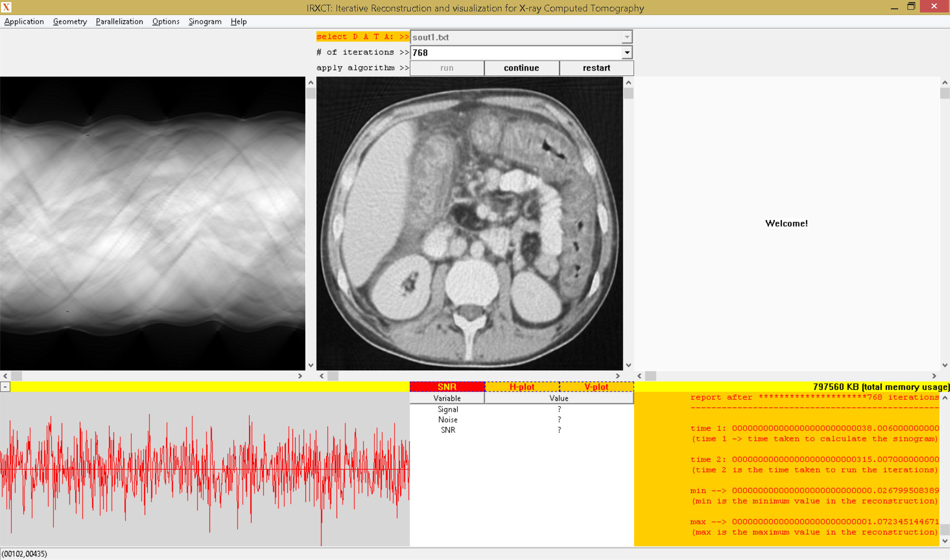Screen dimensions: 950x560
Task: Click Welcome panel scroll left arrow
Action: pos(639,376)
